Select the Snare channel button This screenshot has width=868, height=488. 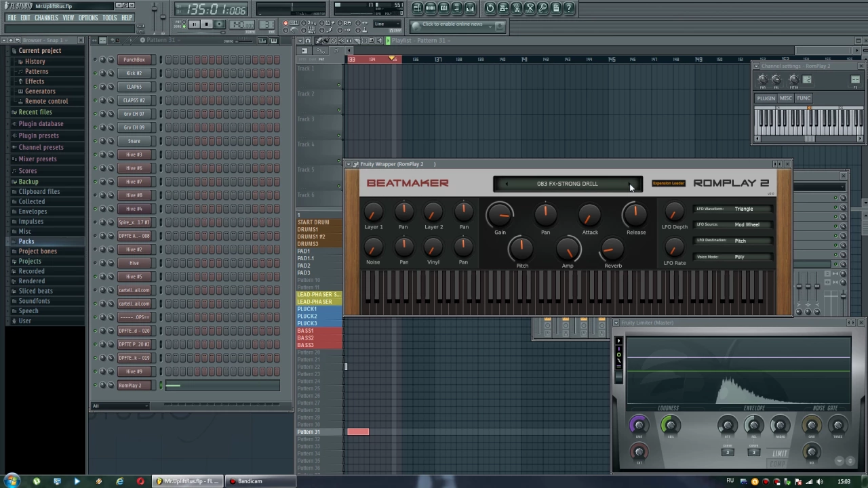point(134,141)
